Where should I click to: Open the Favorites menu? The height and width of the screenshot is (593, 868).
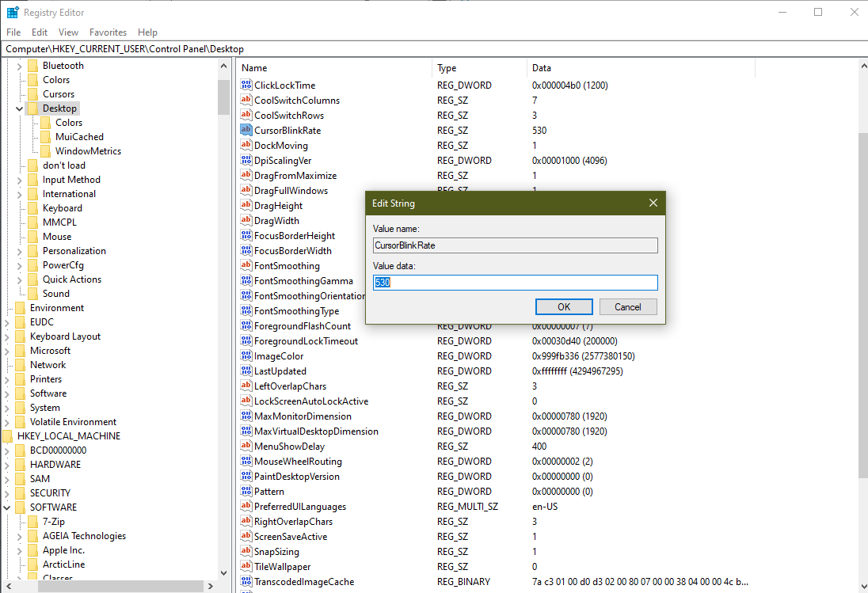pyautogui.click(x=108, y=32)
